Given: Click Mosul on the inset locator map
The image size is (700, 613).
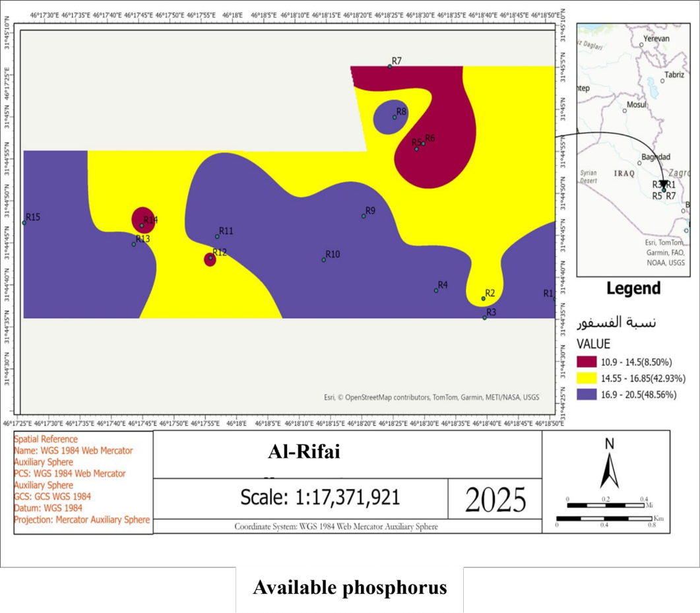Looking at the screenshot, I should pos(637,104).
